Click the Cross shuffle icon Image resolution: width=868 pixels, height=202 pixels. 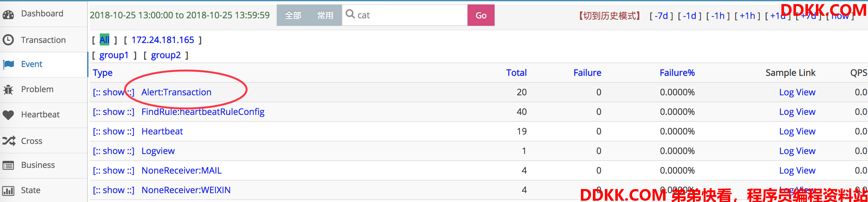coord(9,141)
